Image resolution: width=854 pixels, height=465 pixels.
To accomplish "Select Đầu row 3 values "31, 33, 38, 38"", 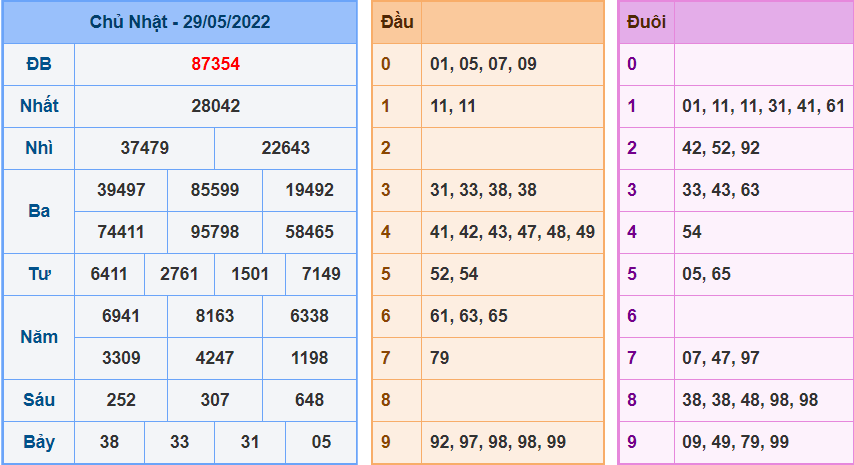I will [x=483, y=189].
